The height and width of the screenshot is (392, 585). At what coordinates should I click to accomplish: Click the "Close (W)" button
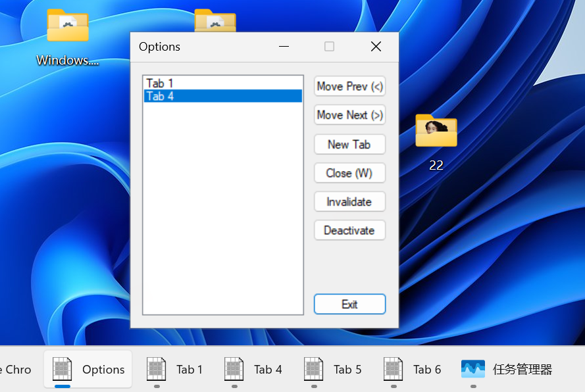point(349,173)
